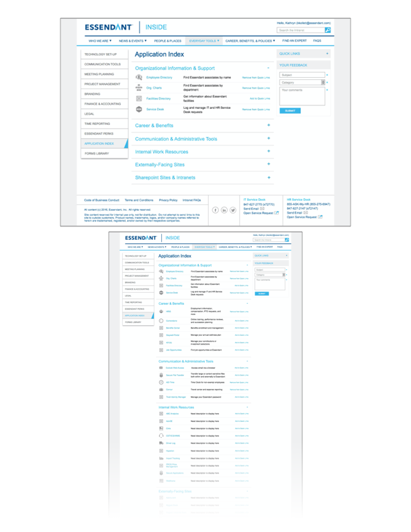Select Application Index in lower page sidebar
Image resolution: width=411 pixels, height=532 pixels.
tap(138, 316)
